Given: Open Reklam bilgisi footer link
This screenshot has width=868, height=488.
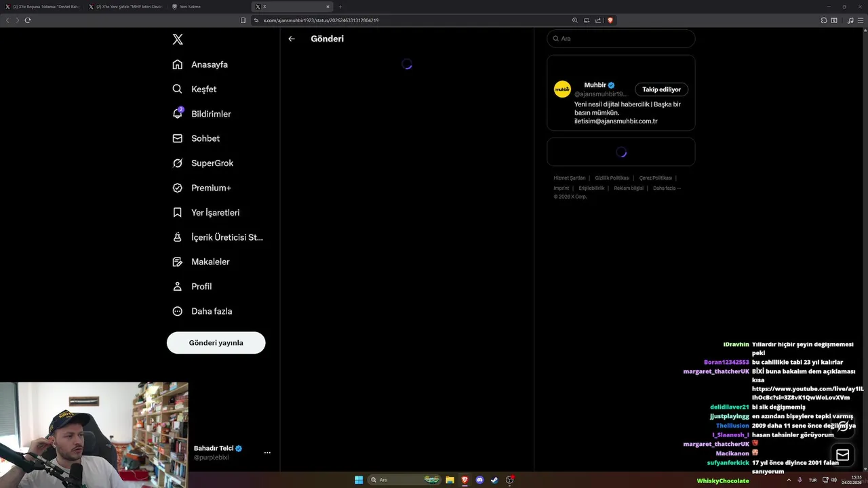Looking at the screenshot, I should [x=629, y=188].
